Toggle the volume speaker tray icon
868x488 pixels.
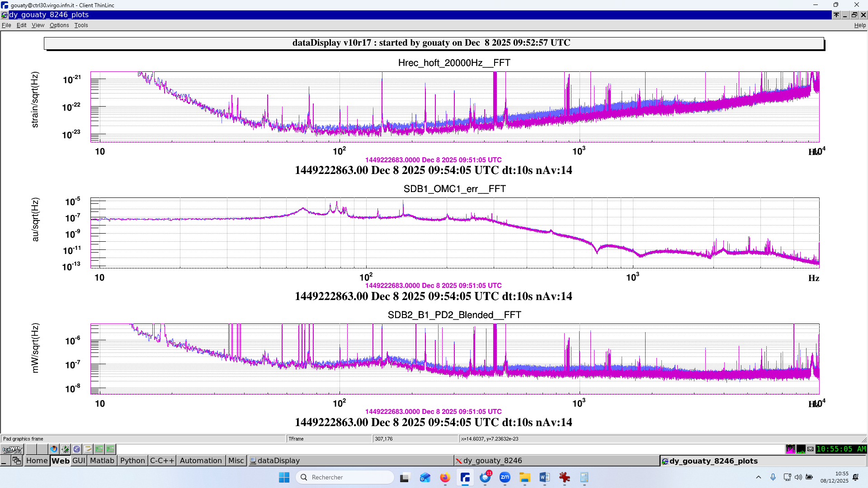pyautogui.click(x=798, y=477)
